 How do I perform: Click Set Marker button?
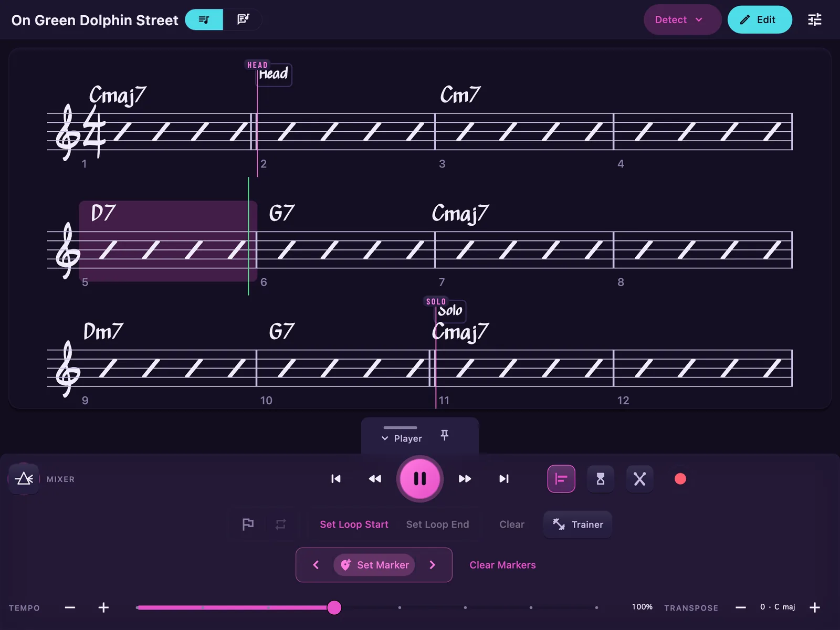pos(374,565)
